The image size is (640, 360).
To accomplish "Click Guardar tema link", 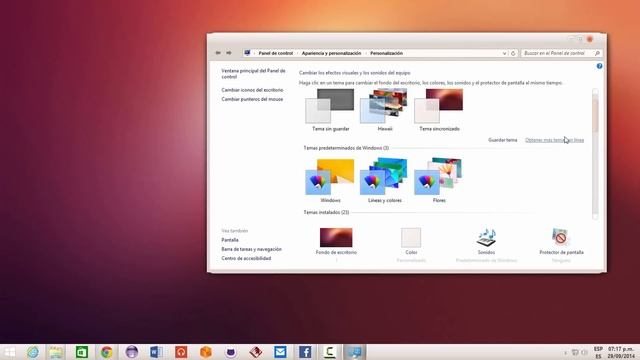I will coord(502,140).
